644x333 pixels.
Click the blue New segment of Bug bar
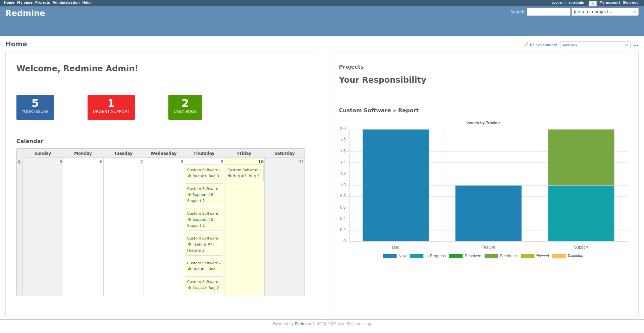(396, 185)
